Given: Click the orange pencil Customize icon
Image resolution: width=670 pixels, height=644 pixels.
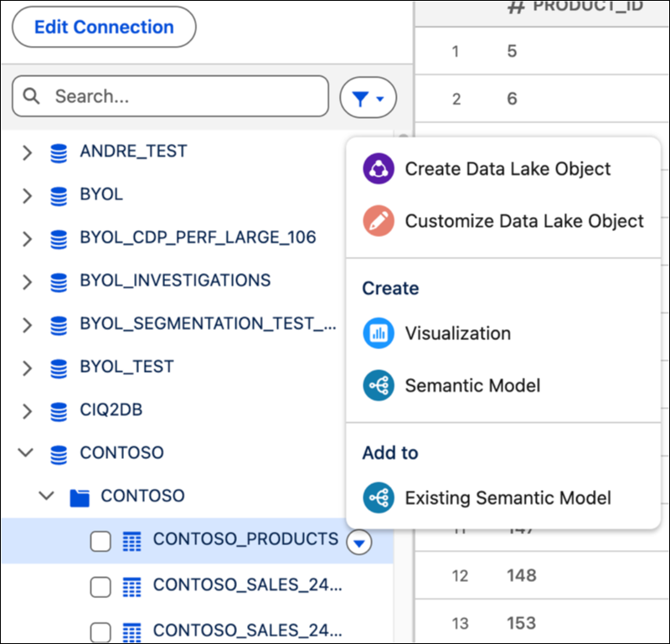Looking at the screenshot, I should tap(379, 221).
